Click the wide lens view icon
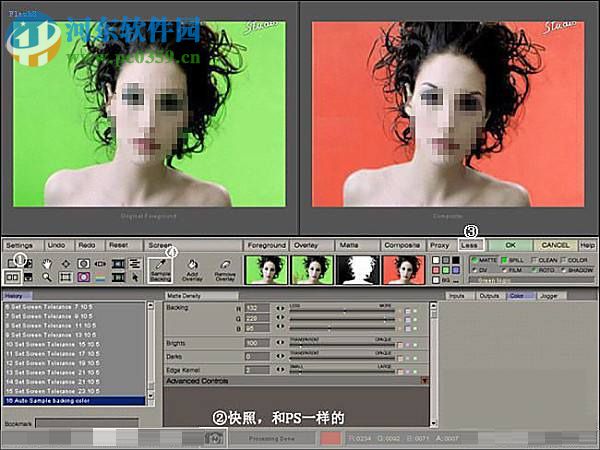The height and width of the screenshot is (450, 600). tap(100, 264)
